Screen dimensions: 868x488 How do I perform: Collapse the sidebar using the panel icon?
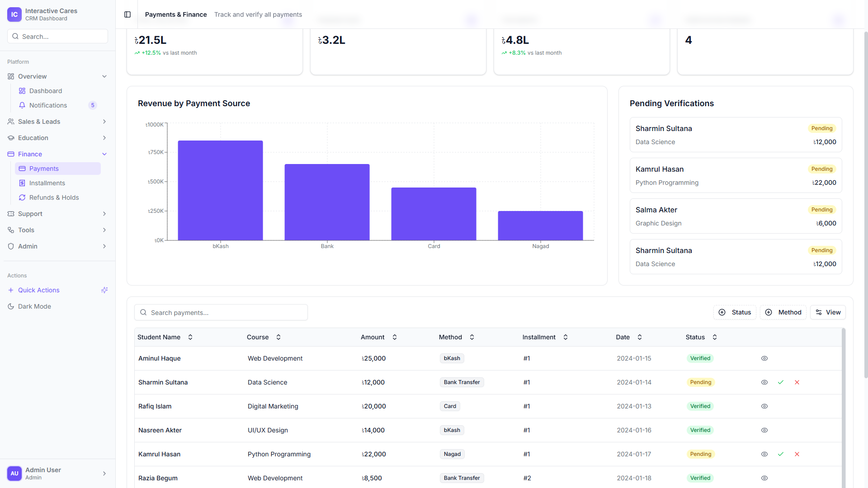[127, 14]
